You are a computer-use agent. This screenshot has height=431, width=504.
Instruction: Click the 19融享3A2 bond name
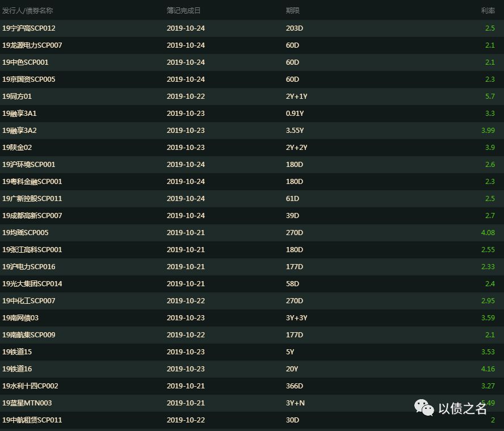click(x=19, y=131)
